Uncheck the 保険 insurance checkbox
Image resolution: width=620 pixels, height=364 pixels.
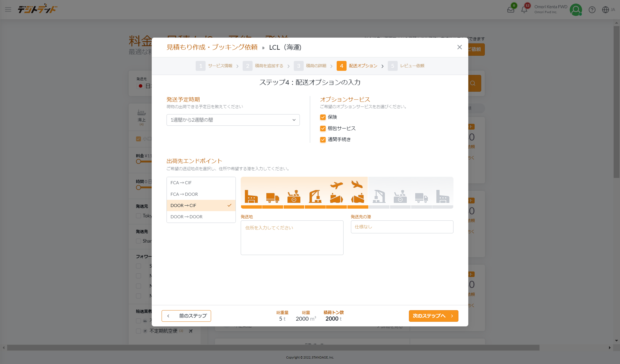(323, 117)
